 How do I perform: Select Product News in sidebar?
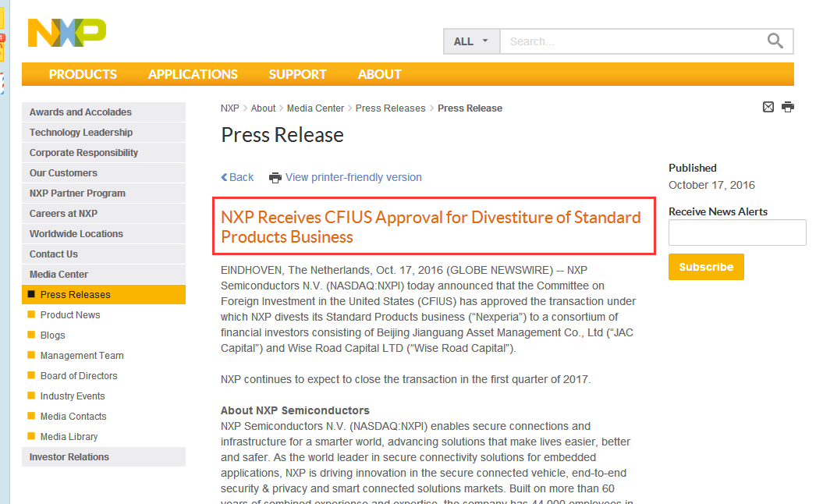click(x=70, y=315)
